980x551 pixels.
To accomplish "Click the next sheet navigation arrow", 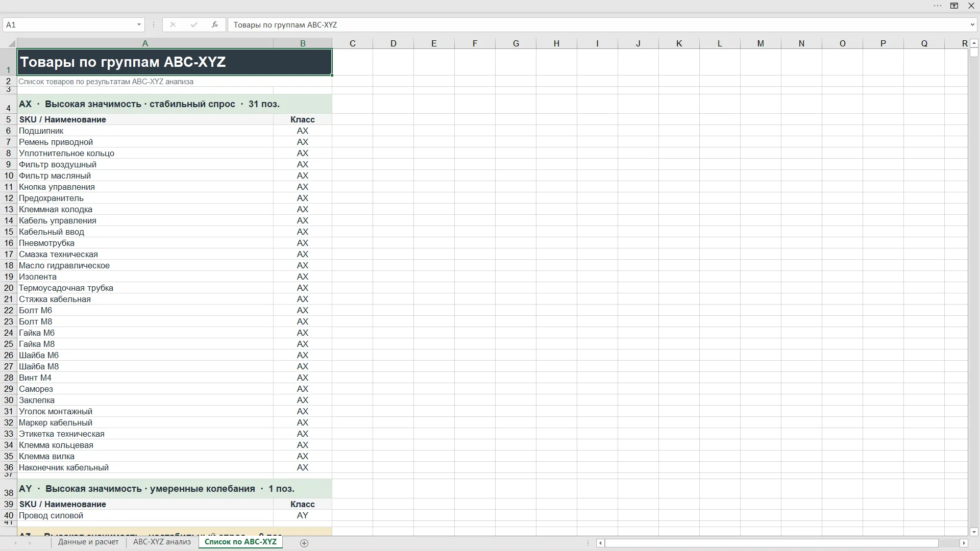I will (30, 543).
